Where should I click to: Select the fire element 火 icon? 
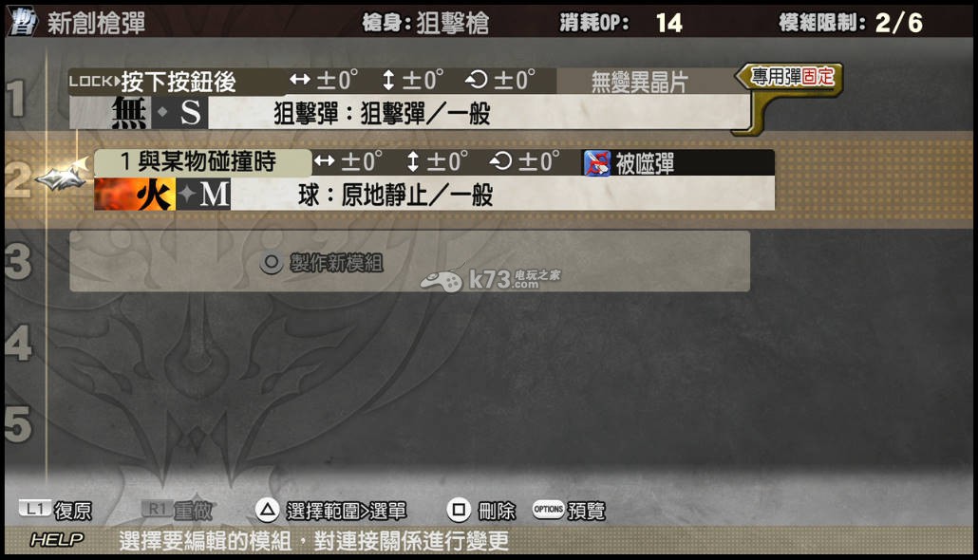(136, 194)
